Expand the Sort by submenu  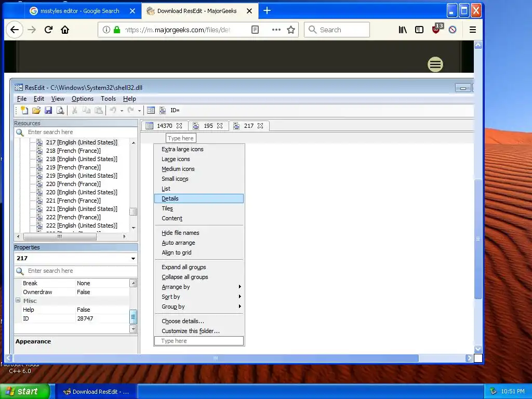(199, 297)
